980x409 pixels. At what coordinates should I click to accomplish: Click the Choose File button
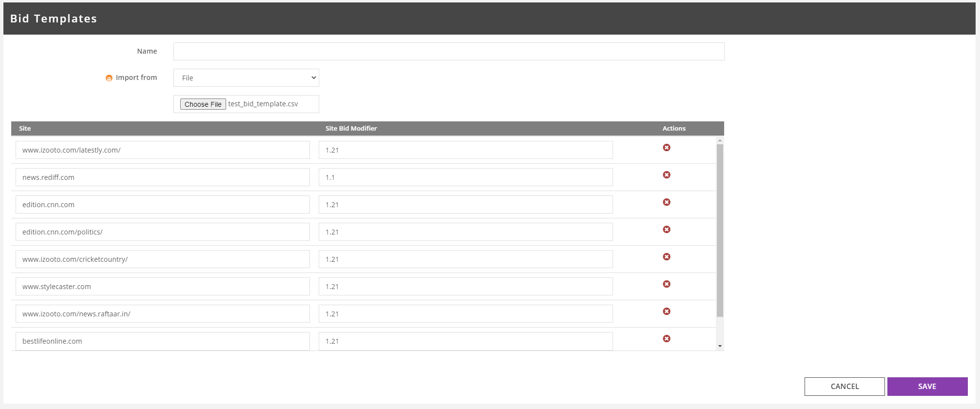tap(203, 104)
